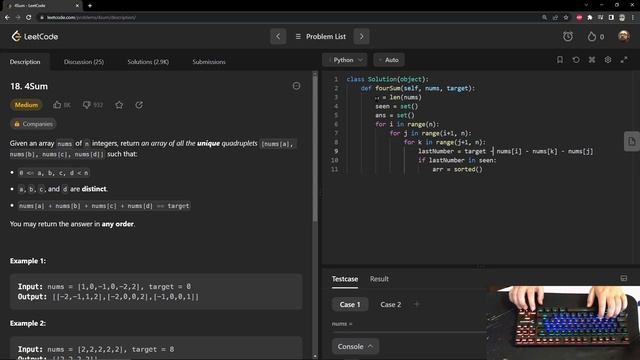
Task: Bookmark this page star in address bar
Action: point(566,18)
